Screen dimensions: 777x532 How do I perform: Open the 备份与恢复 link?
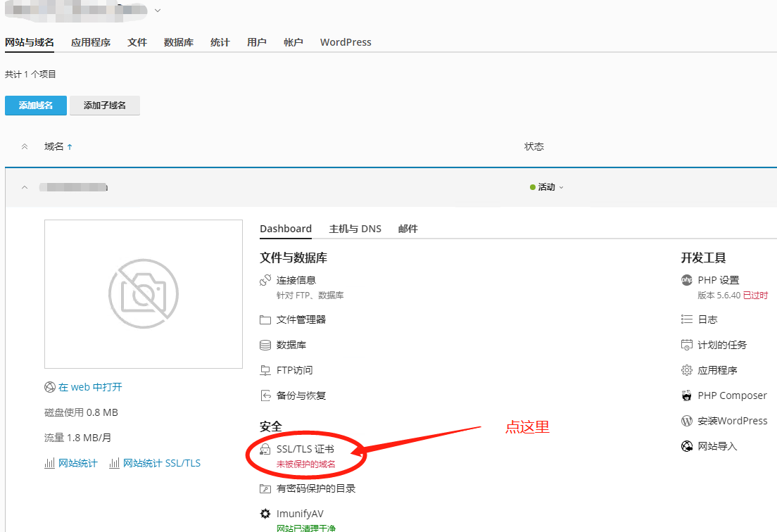tap(301, 395)
